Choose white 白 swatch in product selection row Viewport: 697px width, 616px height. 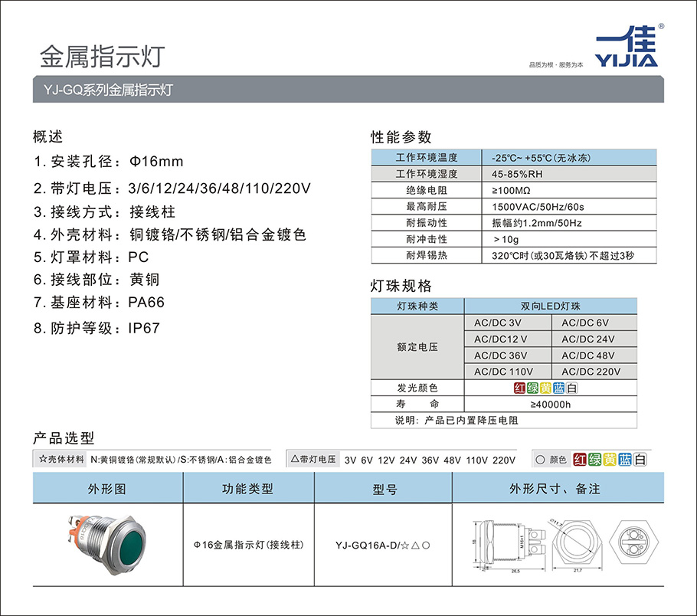[x=640, y=460]
